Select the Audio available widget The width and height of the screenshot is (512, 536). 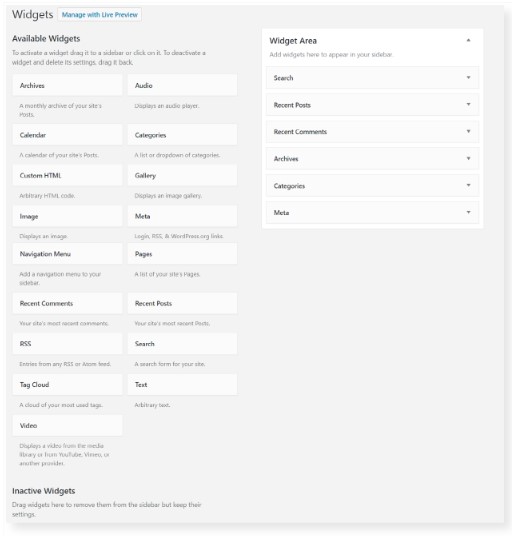click(182, 85)
